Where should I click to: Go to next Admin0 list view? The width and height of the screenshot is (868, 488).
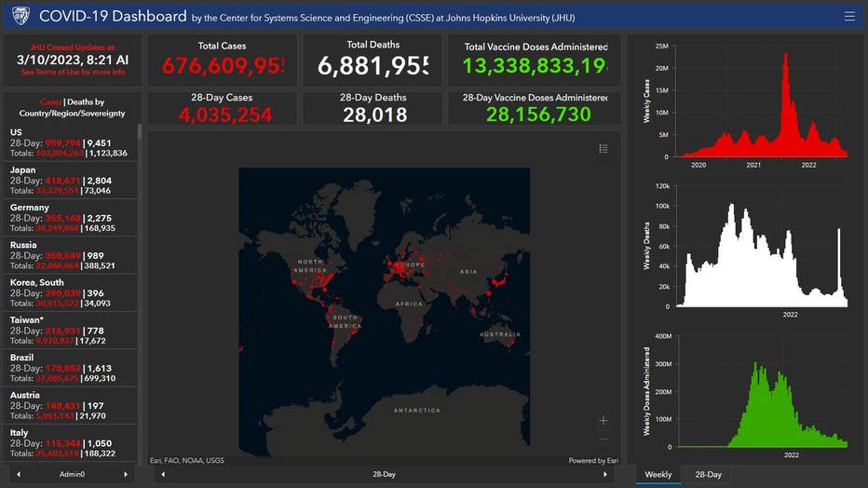[126, 475]
